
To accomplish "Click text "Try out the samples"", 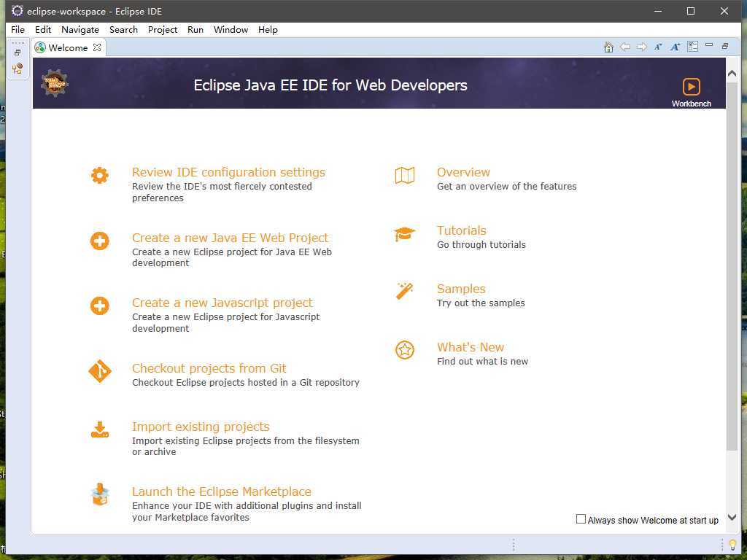I will tap(481, 303).
